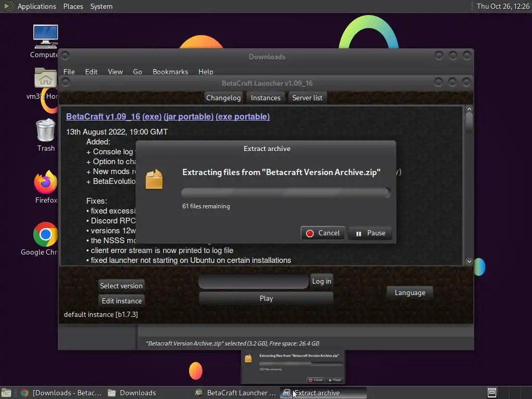Click the Downloads window menu button at left
Viewport: 532px width, 399px height.
(x=65, y=55)
